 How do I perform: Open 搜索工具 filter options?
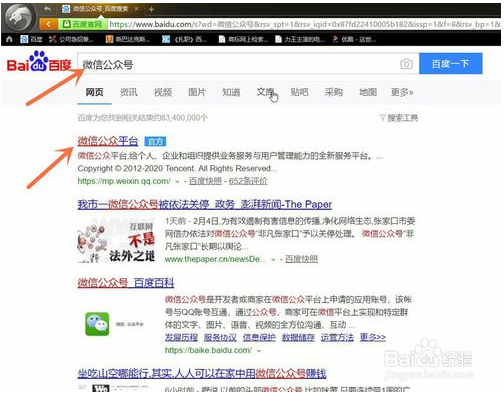(x=399, y=118)
